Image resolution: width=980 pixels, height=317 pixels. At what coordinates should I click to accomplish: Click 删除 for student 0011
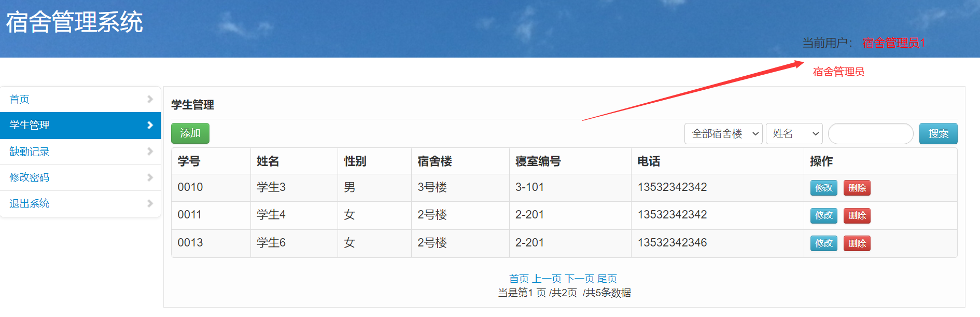(857, 215)
